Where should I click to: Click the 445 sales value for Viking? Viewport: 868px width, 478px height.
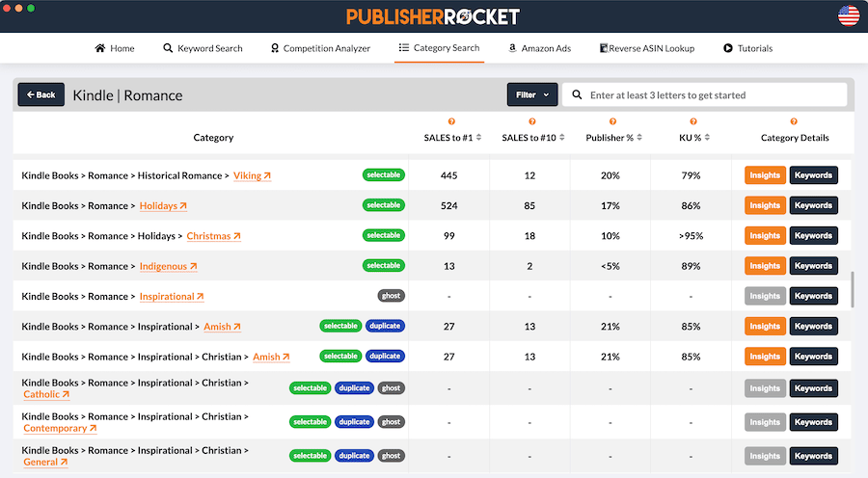pyautogui.click(x=448, y=175)
